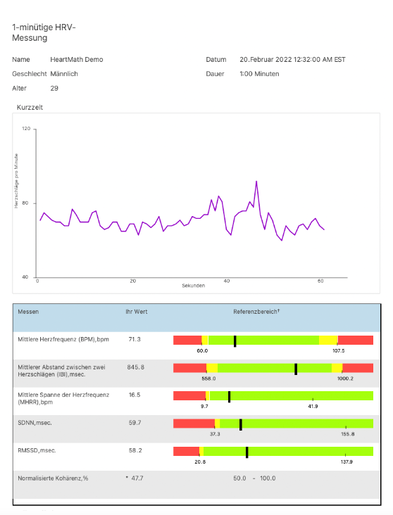393x515 pixels.
Task: Click the "Alter" label
Action: tap(19, 88)
